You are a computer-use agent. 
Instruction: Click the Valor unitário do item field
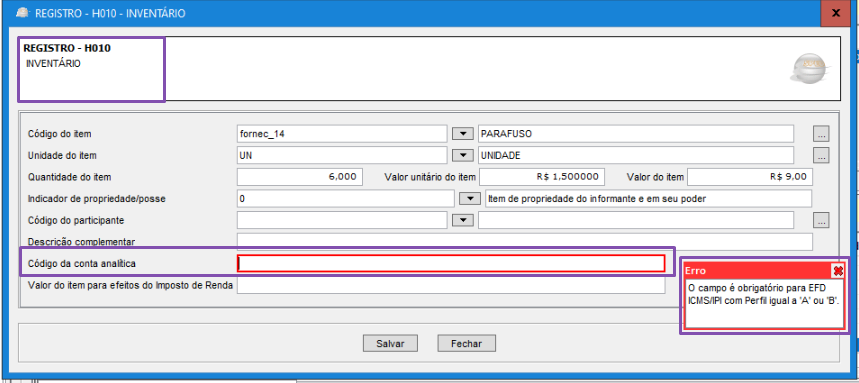[x=542, y=177]
